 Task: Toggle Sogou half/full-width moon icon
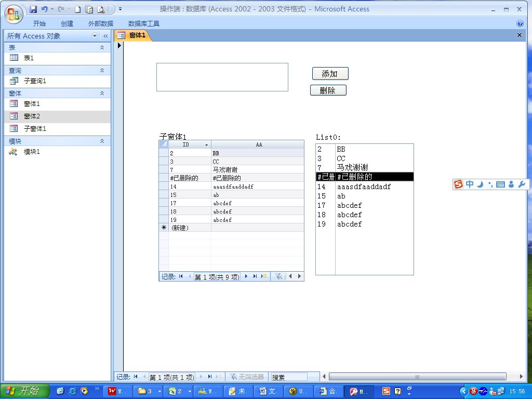pyautogui.click(x=480, y=184)
